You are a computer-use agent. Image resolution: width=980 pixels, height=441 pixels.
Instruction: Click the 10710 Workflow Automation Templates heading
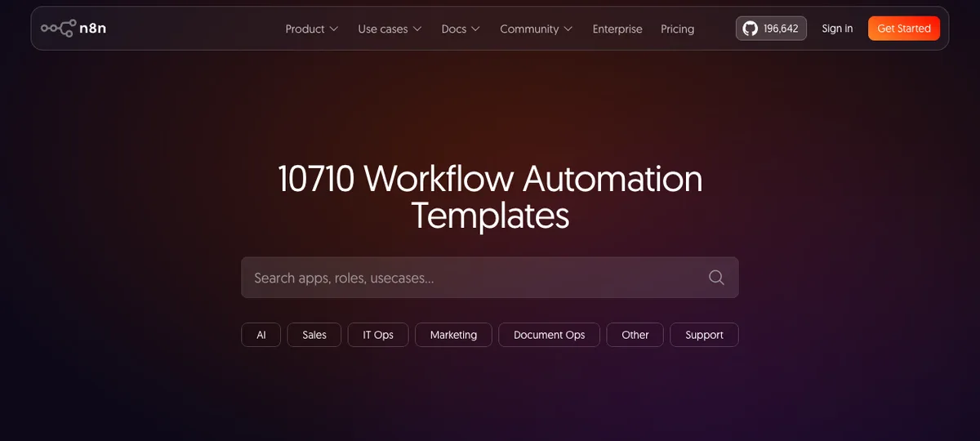[490, 197]
